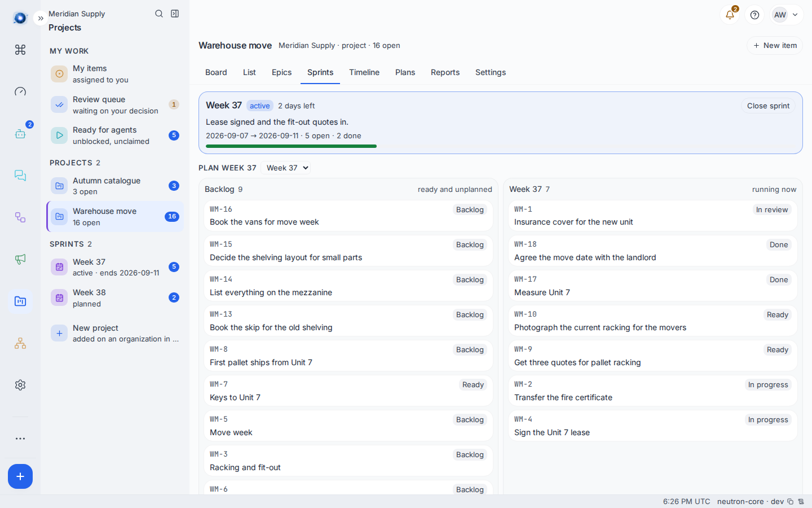The image size is (812, 508).
Task: Open the chat bubbles icon in the rail
Action: (20, 176)
